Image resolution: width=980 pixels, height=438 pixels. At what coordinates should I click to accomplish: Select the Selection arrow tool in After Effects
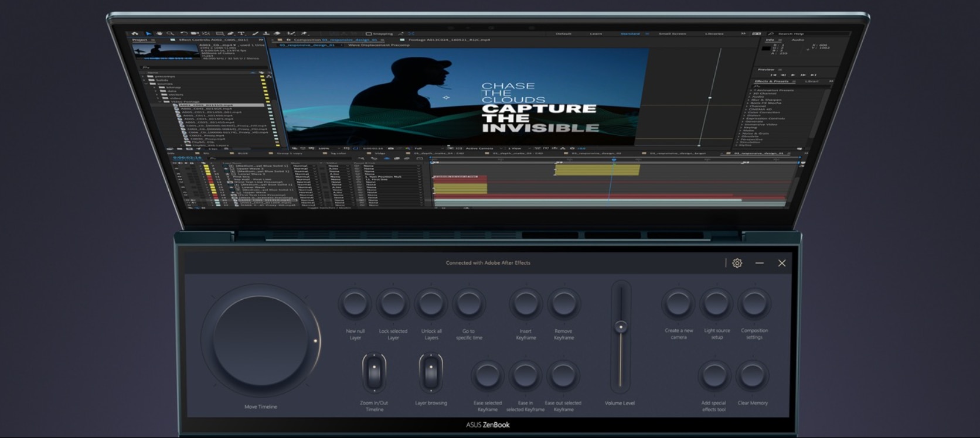pos(149,33)
